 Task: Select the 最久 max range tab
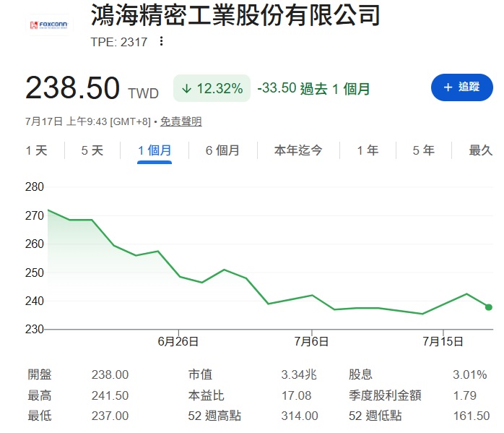coord(481,150)
